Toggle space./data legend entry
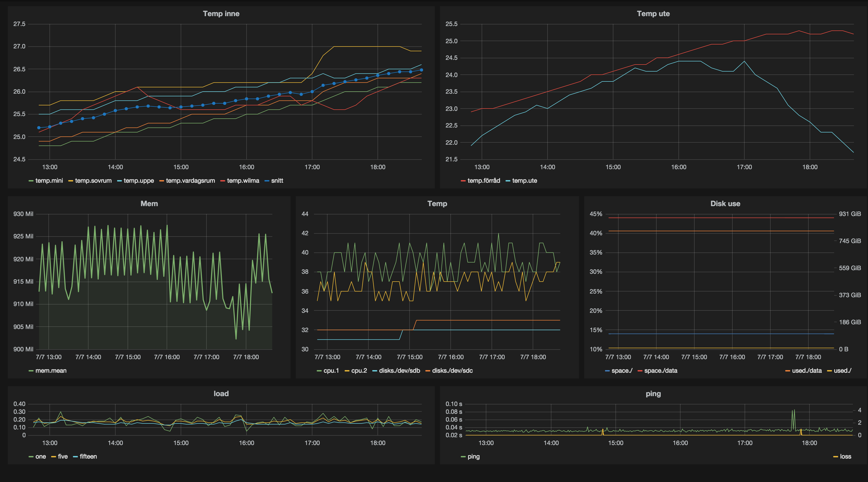 [661, 371]
